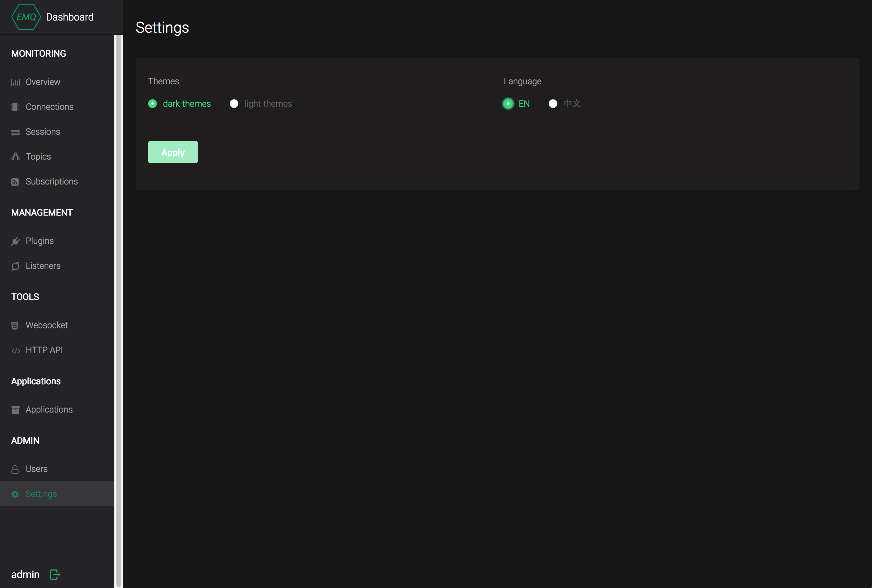
Task: Click the admin logout icon
Action: pyautogui.click(x=54, y=574)
